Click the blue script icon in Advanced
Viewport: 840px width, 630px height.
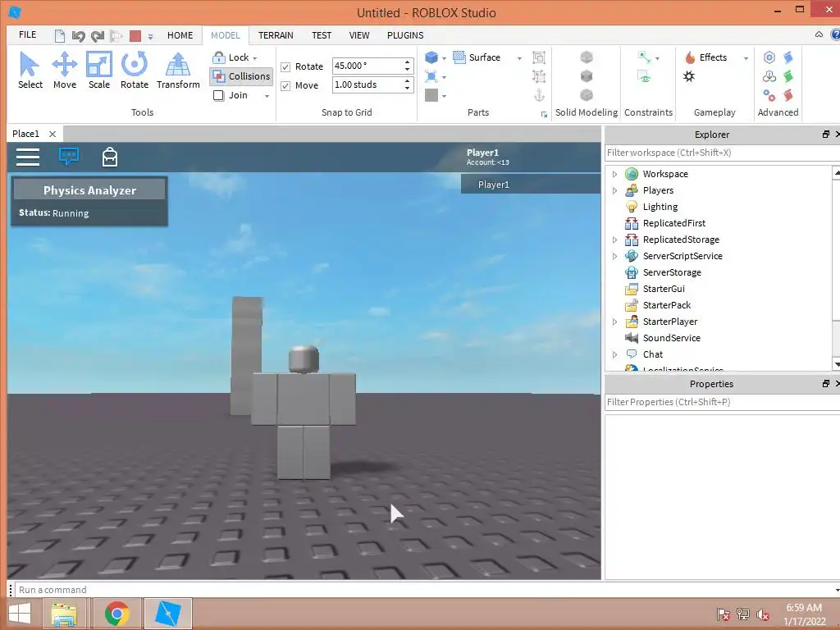coord(788,57)
